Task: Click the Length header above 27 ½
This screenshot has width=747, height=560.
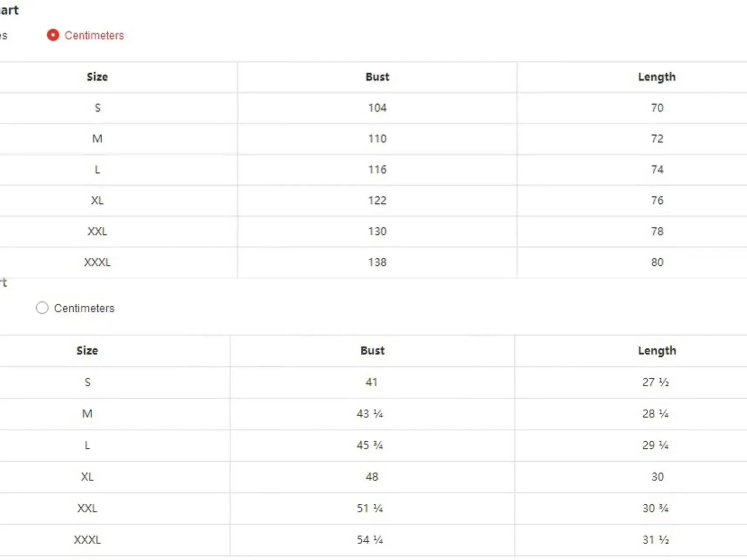Action: coord(656,351)
